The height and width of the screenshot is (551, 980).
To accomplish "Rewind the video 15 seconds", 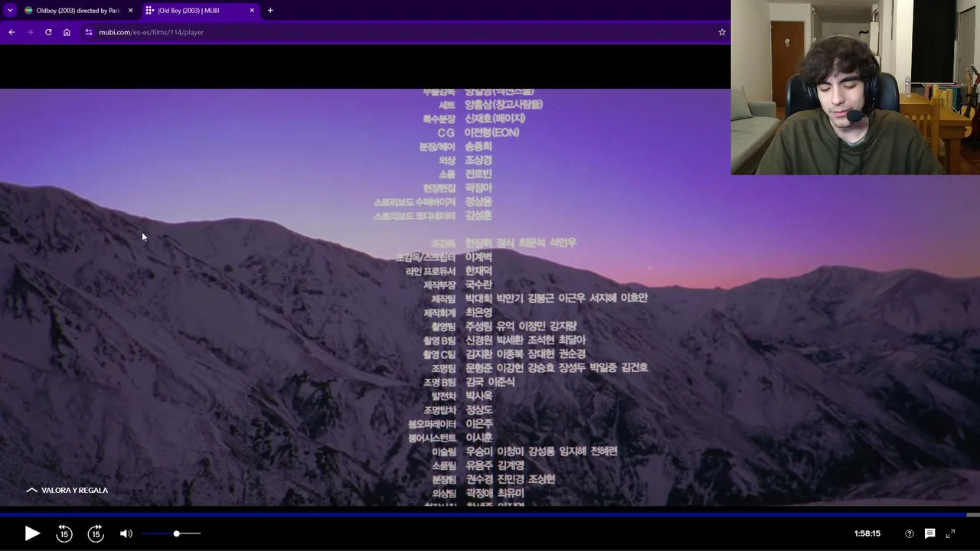I will (64, 533).
